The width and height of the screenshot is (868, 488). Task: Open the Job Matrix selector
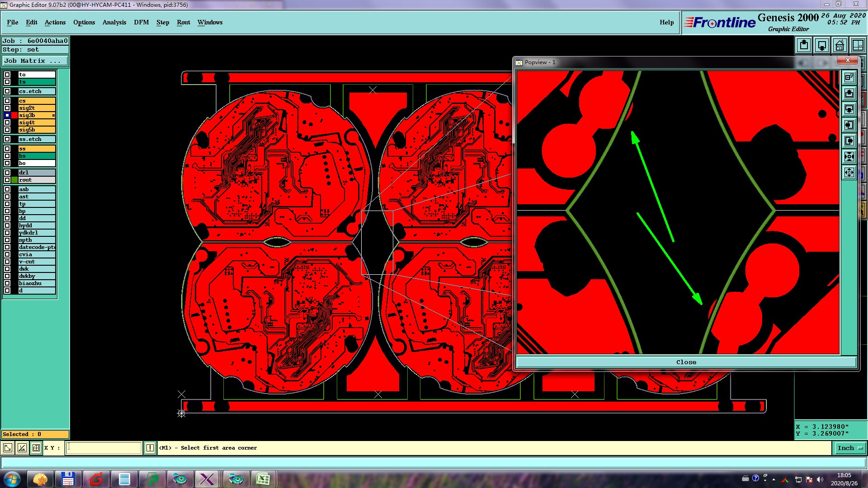(35, 61)
